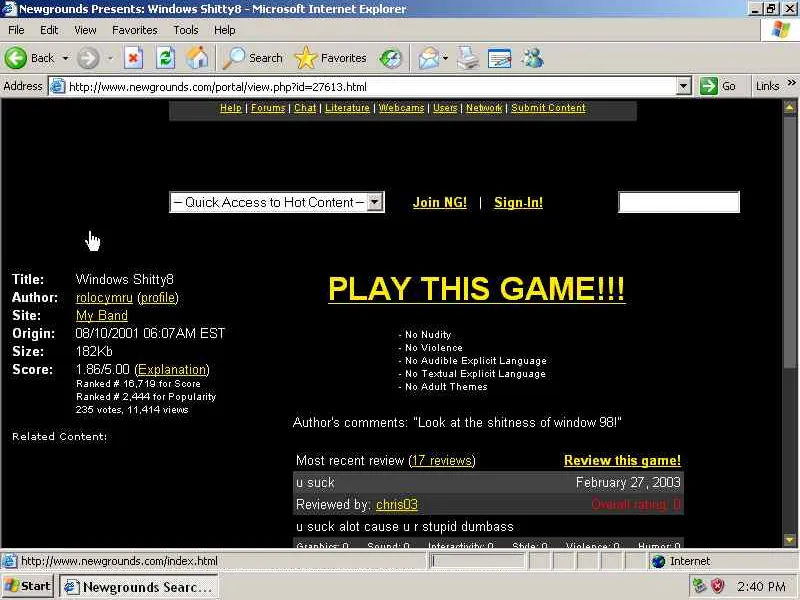Click the Sign-In! link
The height and width of the screenshot is (600, 800).
tap(518, 203)
